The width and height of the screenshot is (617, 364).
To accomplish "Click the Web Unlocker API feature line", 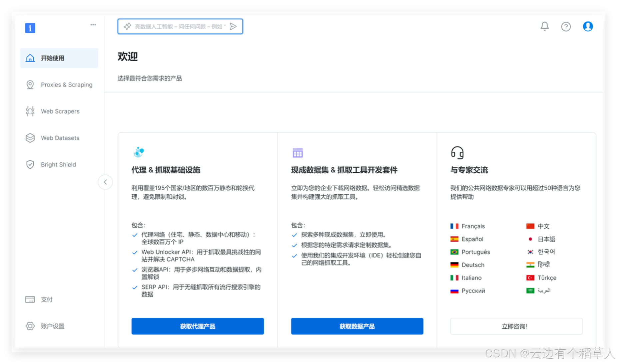I will tap(201, 256).
